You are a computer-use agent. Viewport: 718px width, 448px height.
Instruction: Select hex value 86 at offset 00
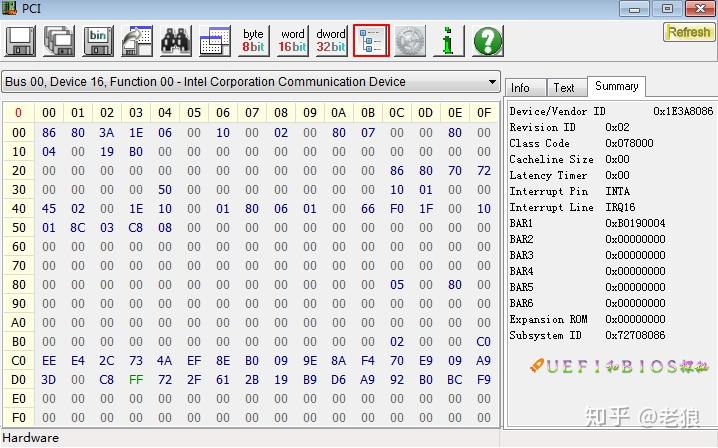click(49, 133)
